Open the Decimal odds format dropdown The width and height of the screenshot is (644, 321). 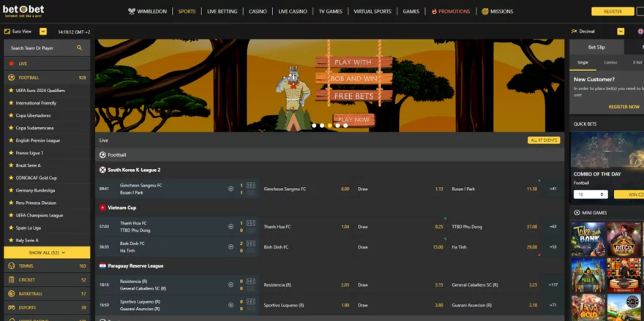tap(621, 31)
